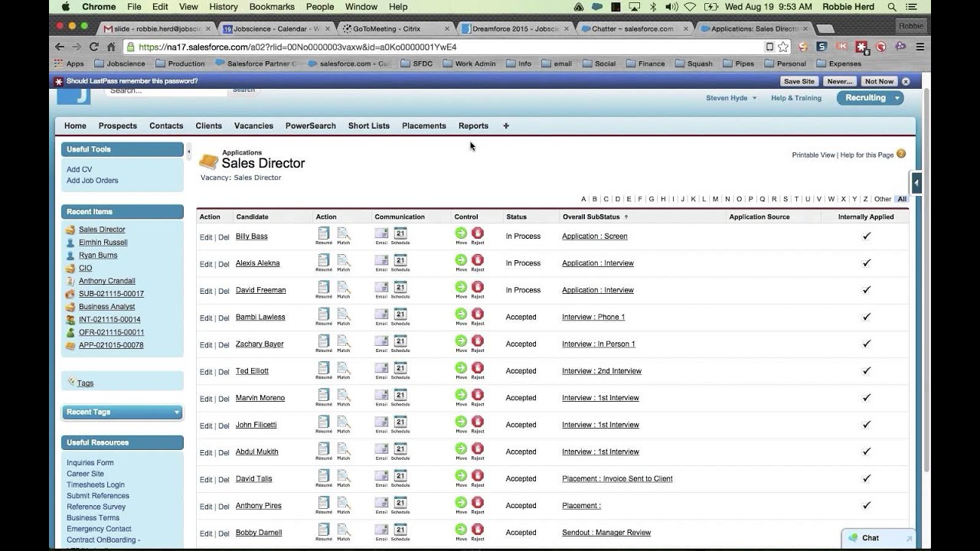Bookmark this page with the star icon
This screenshot has height=551, width=980.
pyautogui.click(x=783, y=47)
